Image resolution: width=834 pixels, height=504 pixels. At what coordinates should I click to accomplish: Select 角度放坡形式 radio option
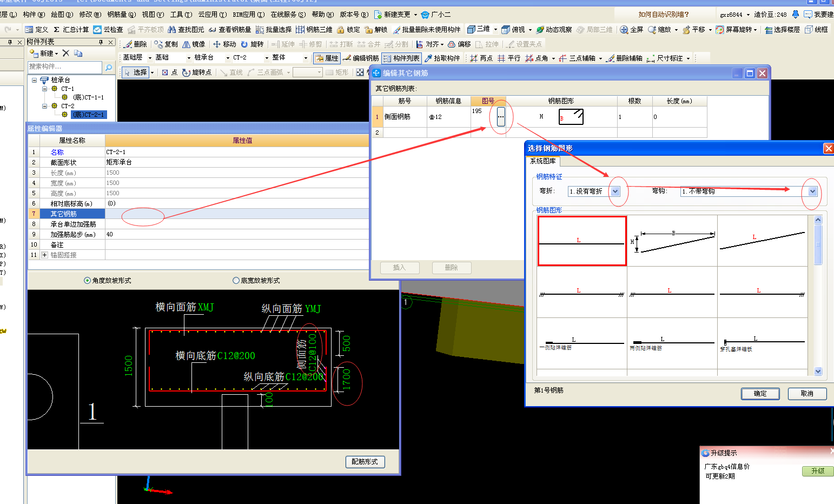coord(87,281)
